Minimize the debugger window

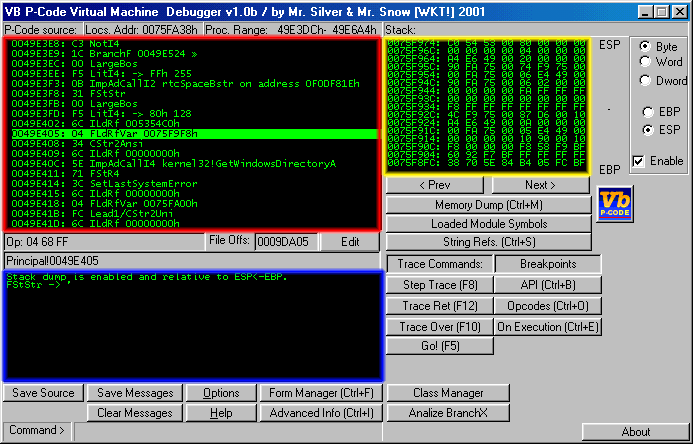647,11
